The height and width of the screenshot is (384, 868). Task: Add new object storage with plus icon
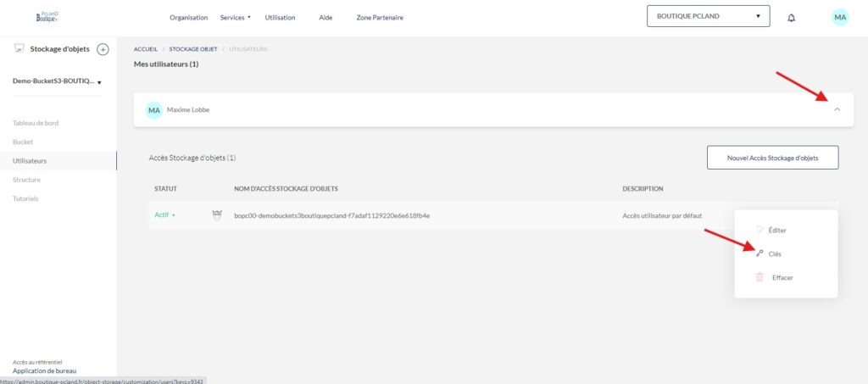(103, 49)
